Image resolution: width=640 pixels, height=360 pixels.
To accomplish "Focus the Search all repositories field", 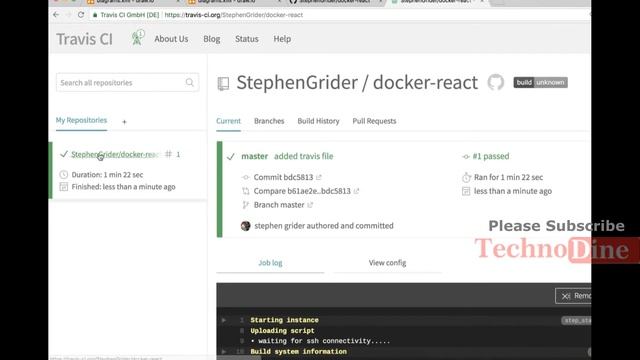I will (127, 82).
